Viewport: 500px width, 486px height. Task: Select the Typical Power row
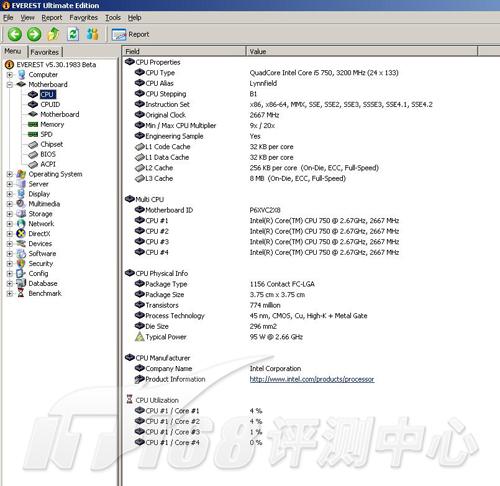[219, 337]
